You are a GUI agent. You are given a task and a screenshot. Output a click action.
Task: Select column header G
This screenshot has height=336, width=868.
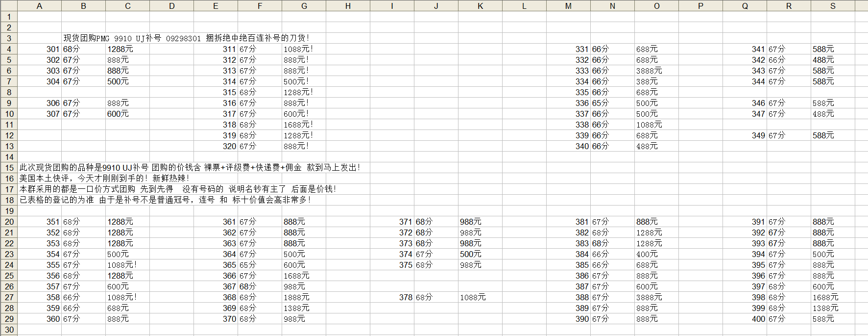(x=304, y=6)
